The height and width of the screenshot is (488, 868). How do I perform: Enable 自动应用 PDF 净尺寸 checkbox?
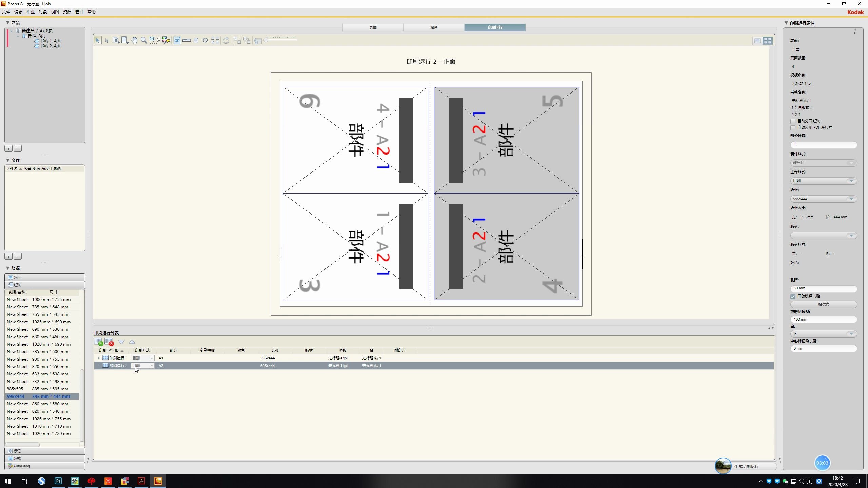[793, 128]
